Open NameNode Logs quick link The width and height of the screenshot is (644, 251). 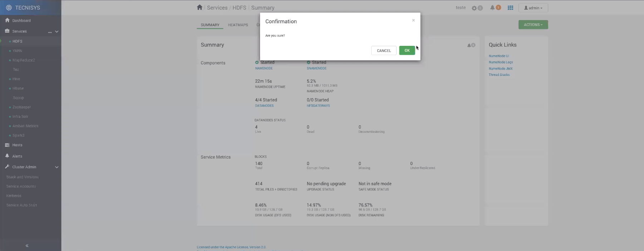click(x=501, y=62)
